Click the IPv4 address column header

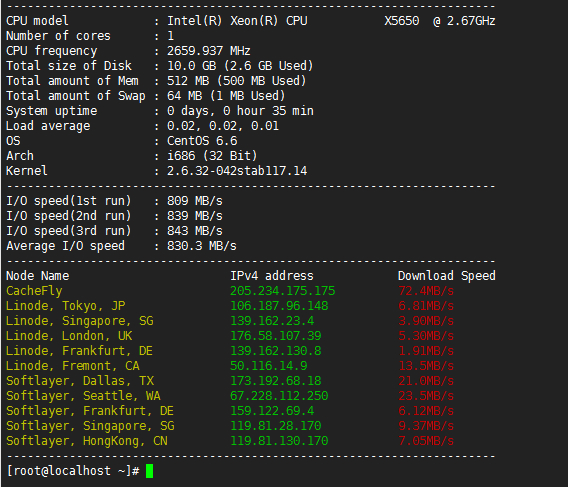[x=272, y=276]
